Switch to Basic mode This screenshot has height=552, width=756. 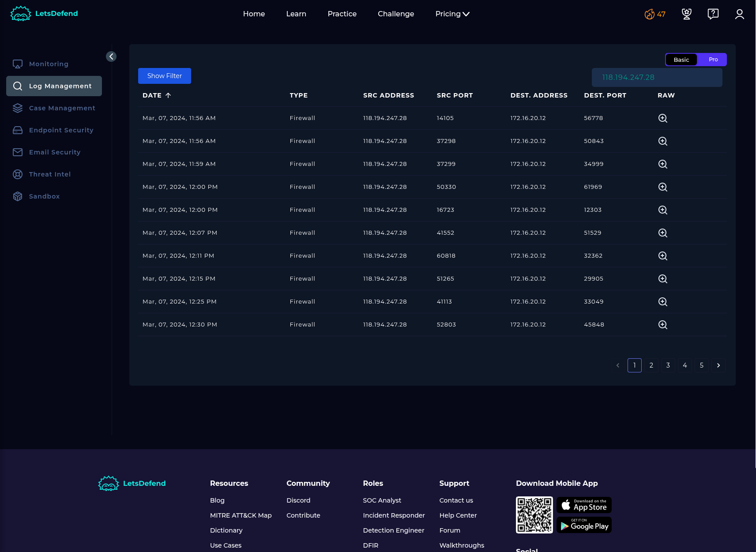tap(681, 60)
